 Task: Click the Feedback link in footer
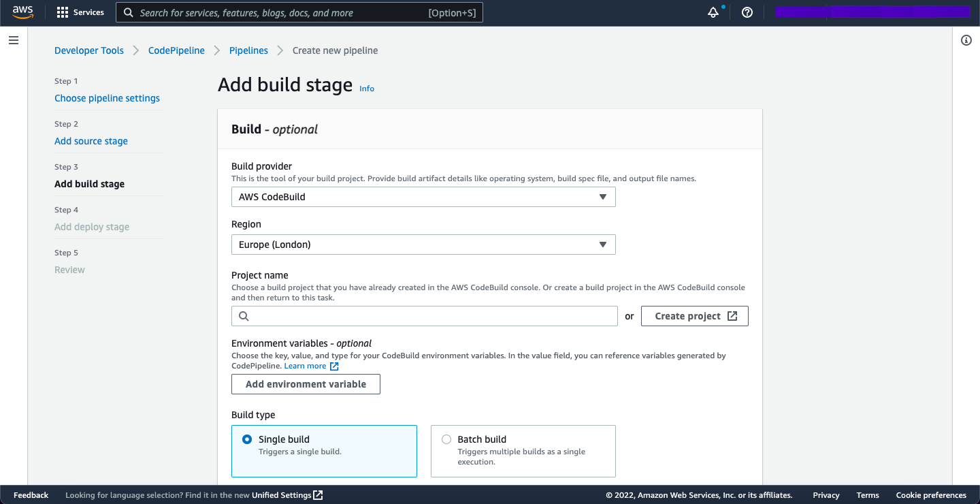click(x=31, y=495)
